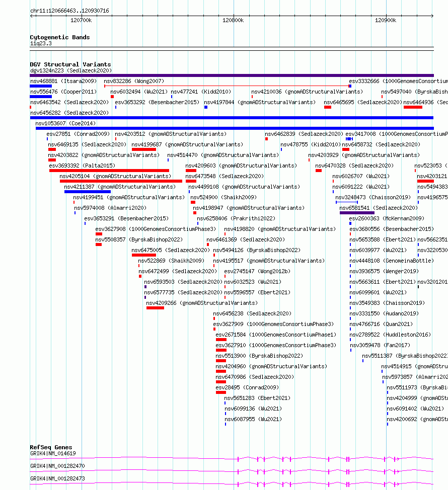Select esv27851 (Conrad2009) variant
Image resolution: width=448 pixels, height=490 pixels.
coord(78,134)
